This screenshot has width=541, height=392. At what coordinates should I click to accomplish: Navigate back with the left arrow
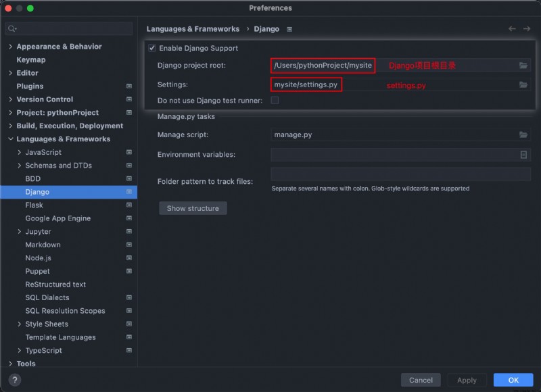point(512,29)
